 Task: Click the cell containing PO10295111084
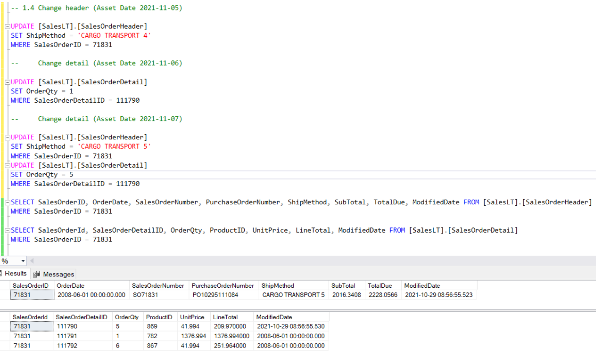(x=215, y=295)
